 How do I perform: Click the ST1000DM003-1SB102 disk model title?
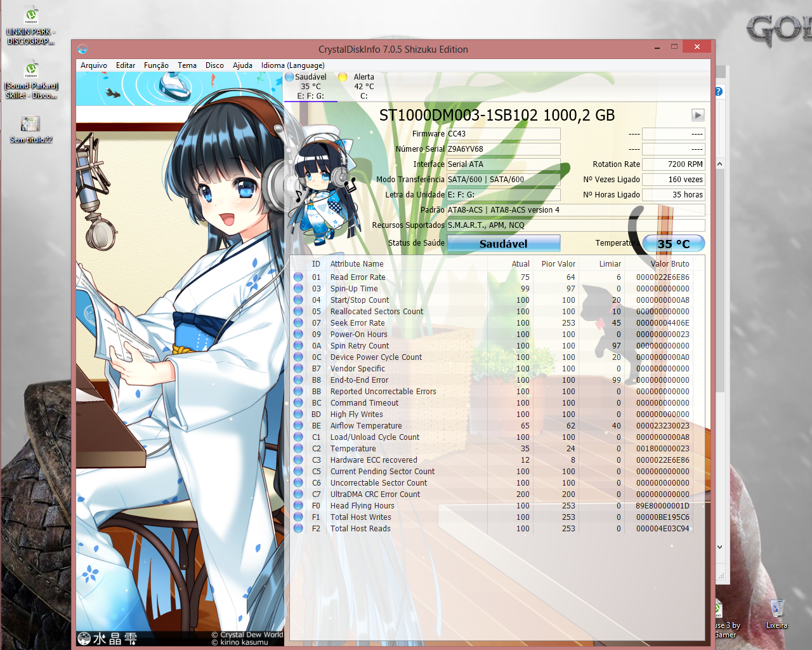(x=497, y=115)
